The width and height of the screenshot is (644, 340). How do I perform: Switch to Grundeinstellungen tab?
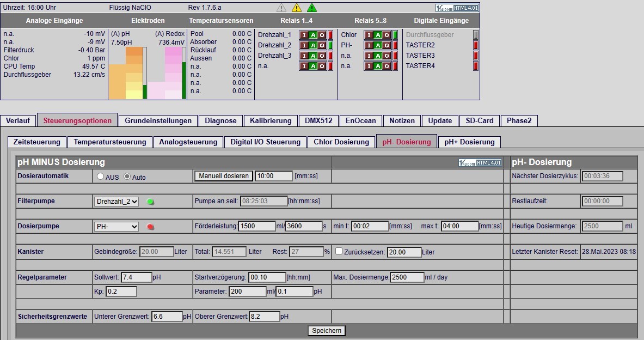(158, 120)
